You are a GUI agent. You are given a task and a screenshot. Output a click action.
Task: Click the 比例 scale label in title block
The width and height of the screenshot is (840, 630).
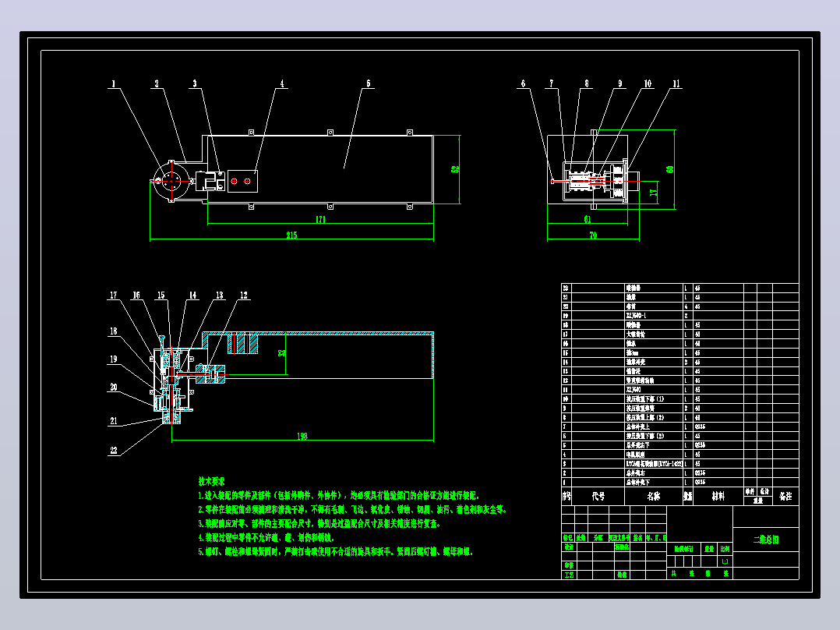click(725, 549)
